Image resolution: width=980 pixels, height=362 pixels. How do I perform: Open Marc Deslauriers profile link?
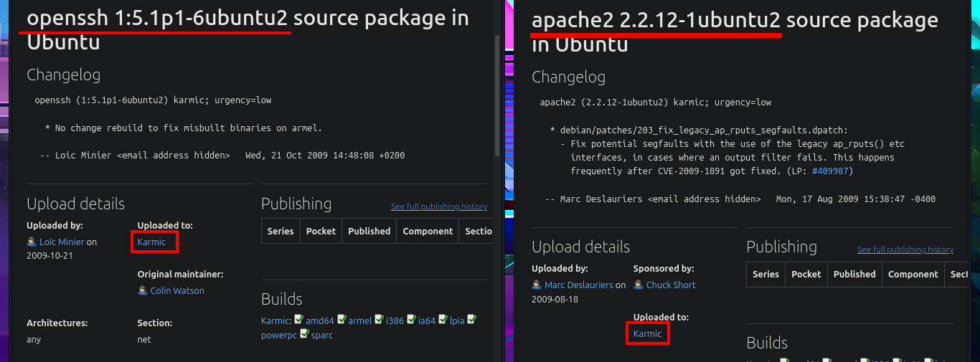coord(579,285)
